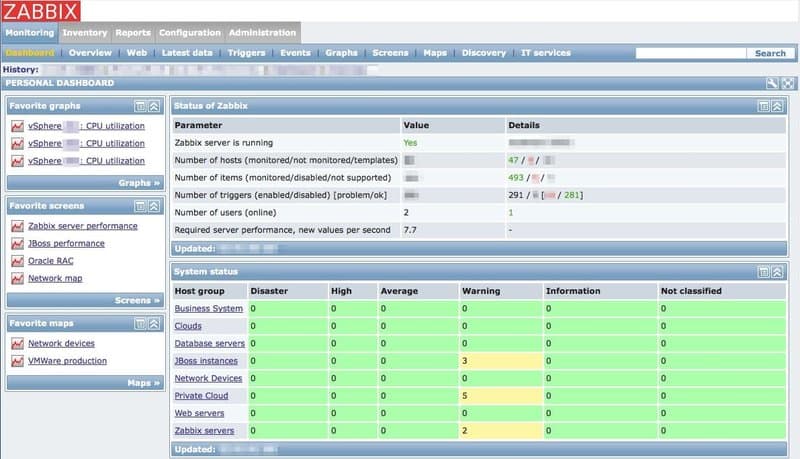
Task: Open dashboard configuration wrench icon
Action: click(772, 84)
